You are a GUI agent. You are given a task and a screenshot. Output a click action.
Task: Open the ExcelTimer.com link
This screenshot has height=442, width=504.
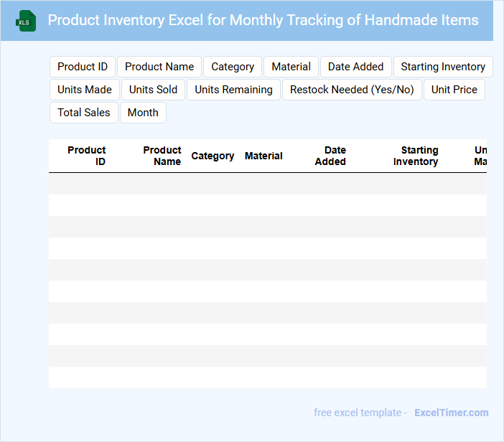click(452, 413)
